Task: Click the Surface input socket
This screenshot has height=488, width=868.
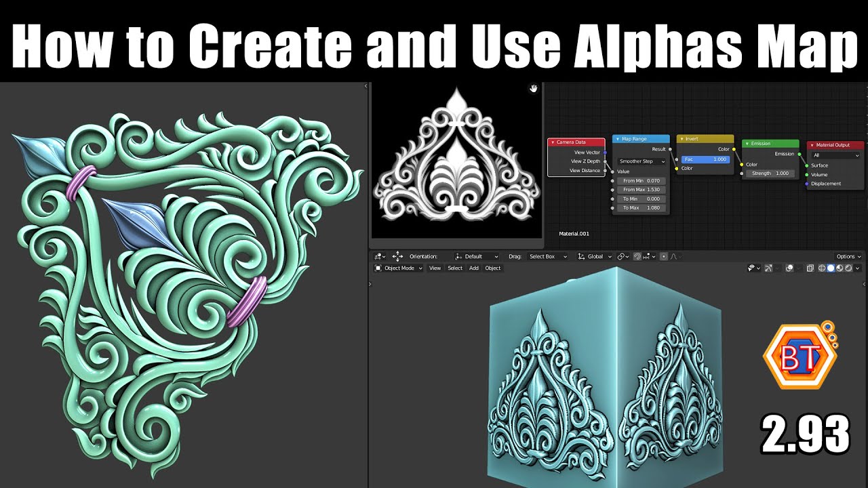Action: [x=807, y=165]
